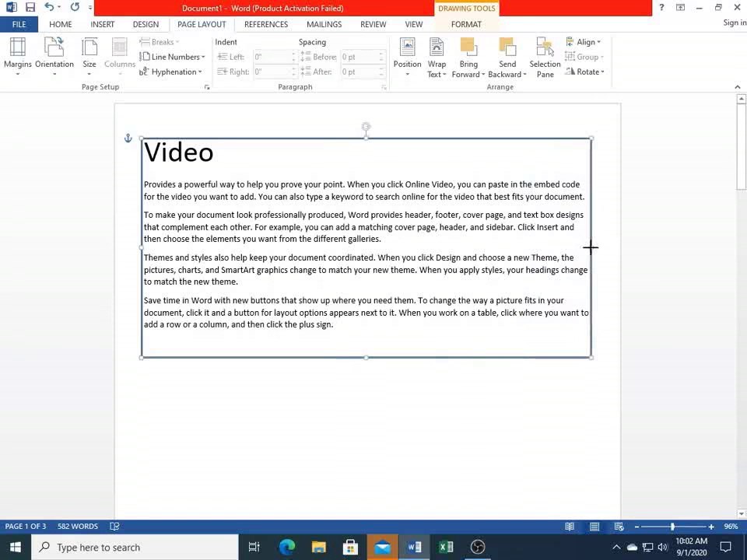Click the proofing errors icon
Image resolution: width=747 pixels, height=560 pixels.
(114, 527)
